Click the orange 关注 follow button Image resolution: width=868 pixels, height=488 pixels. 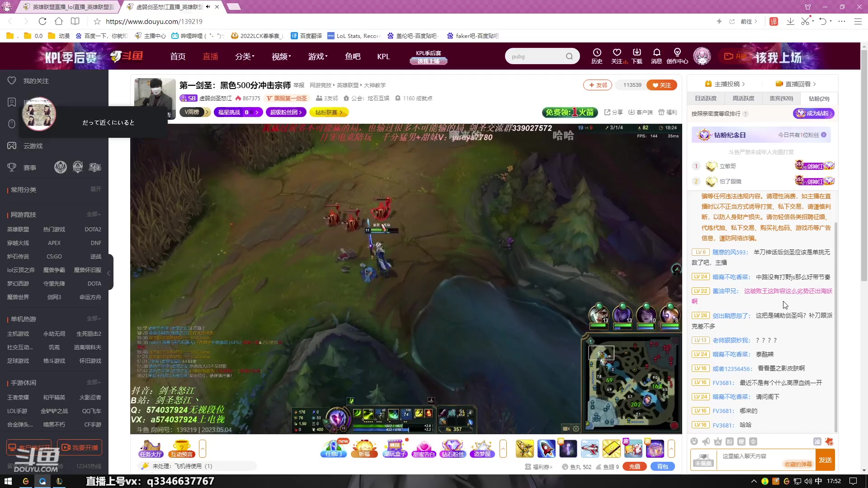661,85
